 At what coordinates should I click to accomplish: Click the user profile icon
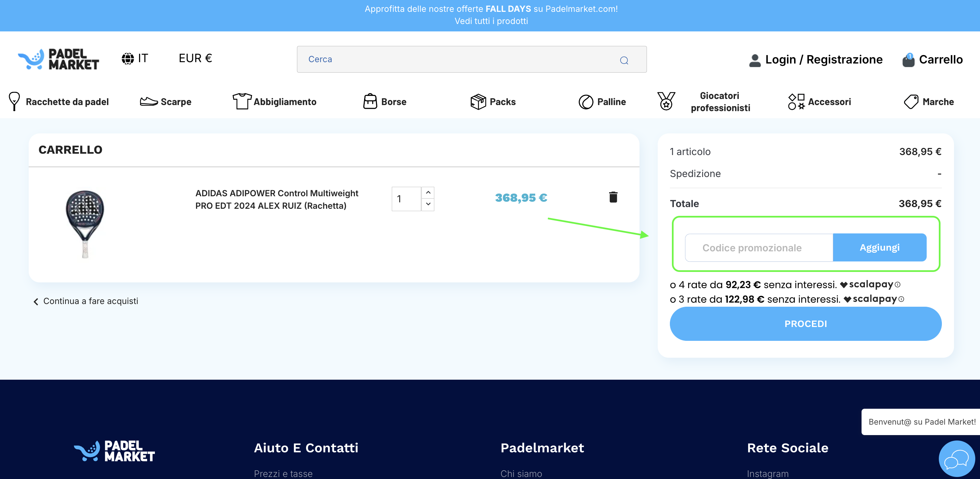(x=755, y=60)
